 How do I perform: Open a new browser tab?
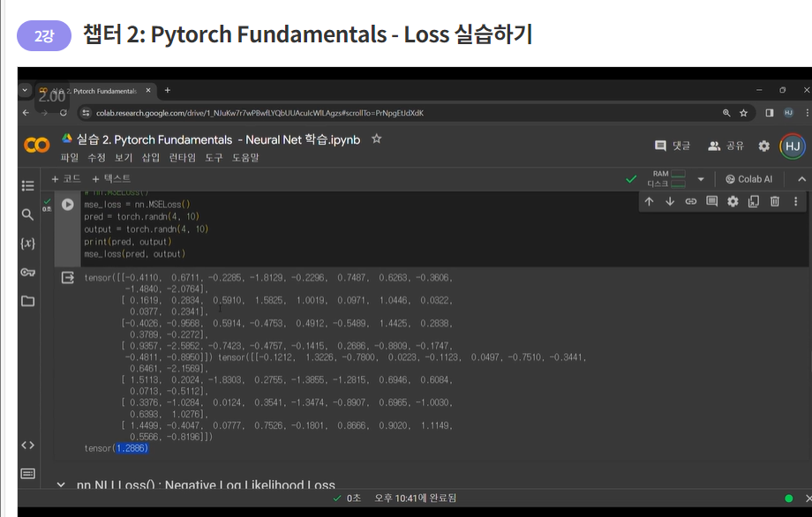168,90
